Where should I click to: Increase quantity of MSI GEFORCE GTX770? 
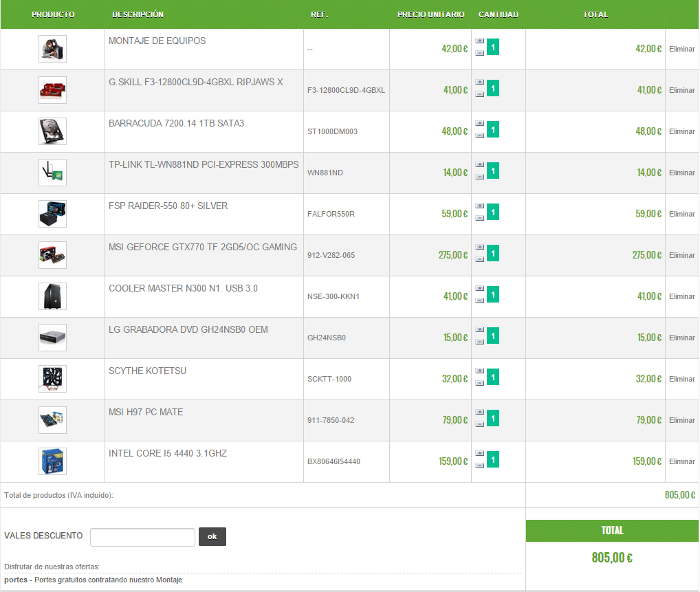pyautogui.click(x=479, y=248)
